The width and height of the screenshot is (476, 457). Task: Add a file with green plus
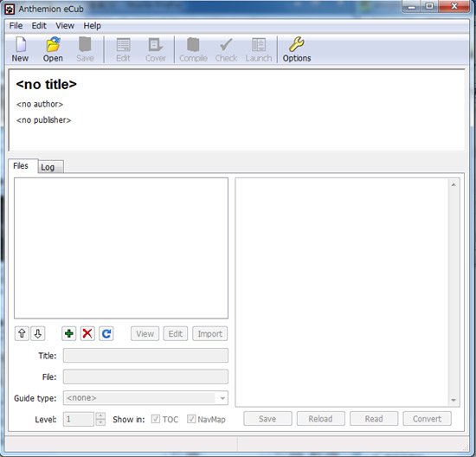(69, 334)
